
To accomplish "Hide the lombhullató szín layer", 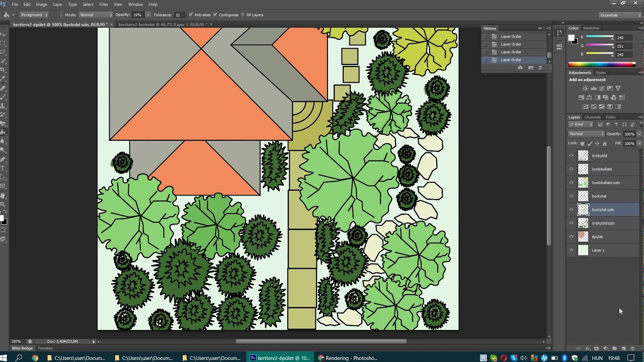I will (571, 183).
